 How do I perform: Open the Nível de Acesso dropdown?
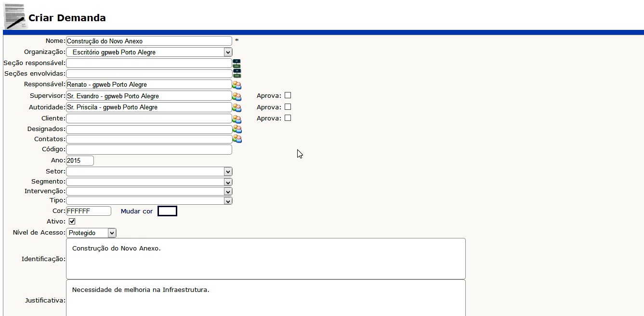click(91, 233)
